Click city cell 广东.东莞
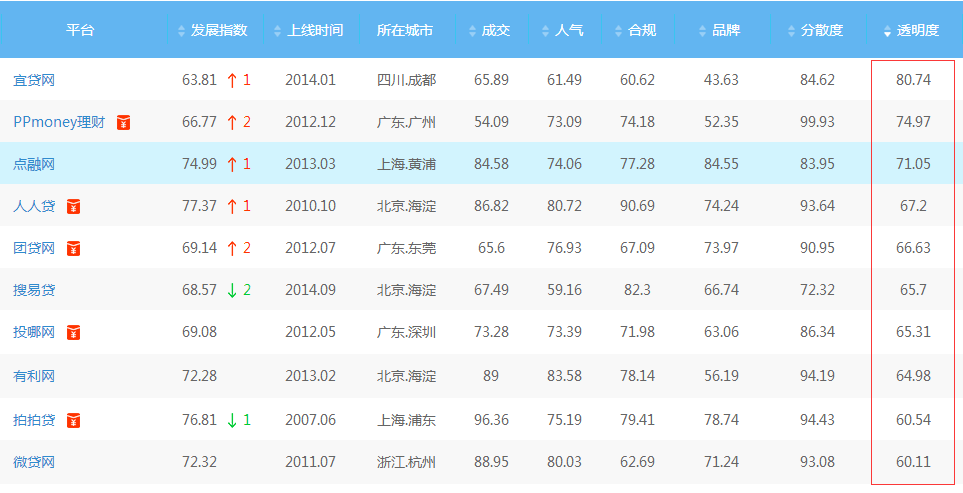The image size is (963, 493). [407, 248]
